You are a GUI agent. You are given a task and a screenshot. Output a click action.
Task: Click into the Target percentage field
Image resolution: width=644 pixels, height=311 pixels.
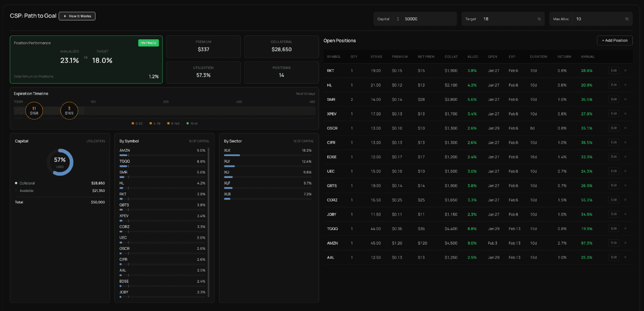(503, 19)
